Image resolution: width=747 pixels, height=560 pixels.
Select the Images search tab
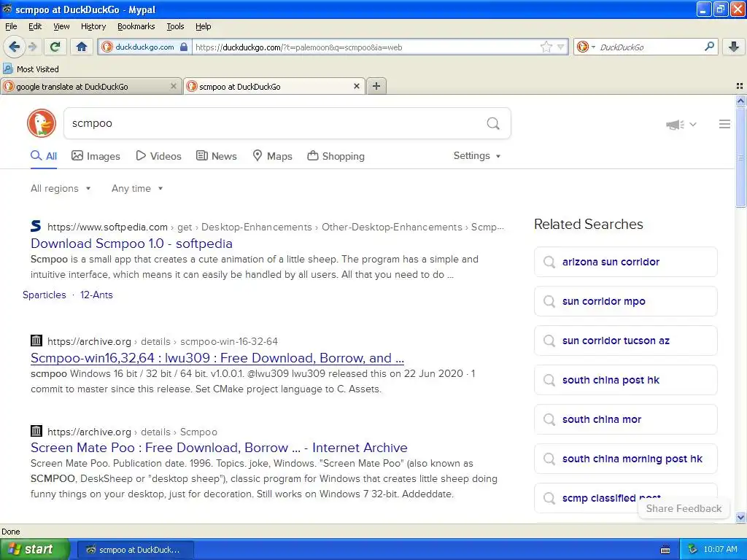point(96,156)
